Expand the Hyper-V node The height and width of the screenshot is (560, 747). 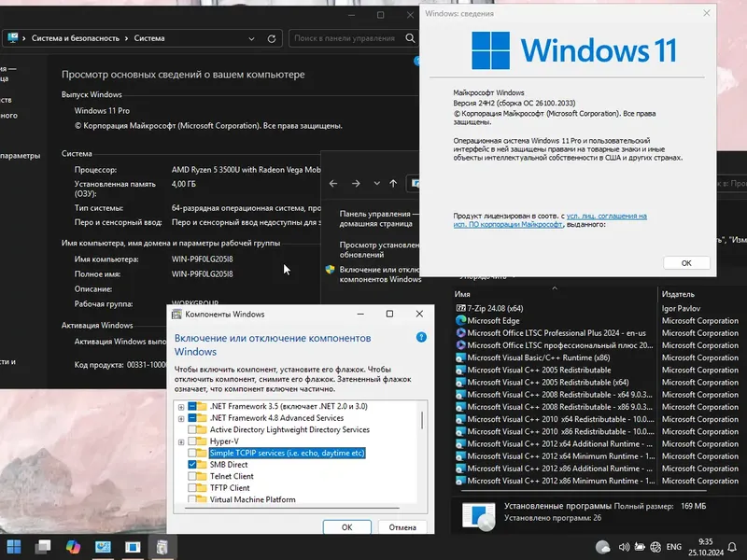point(181,441)
